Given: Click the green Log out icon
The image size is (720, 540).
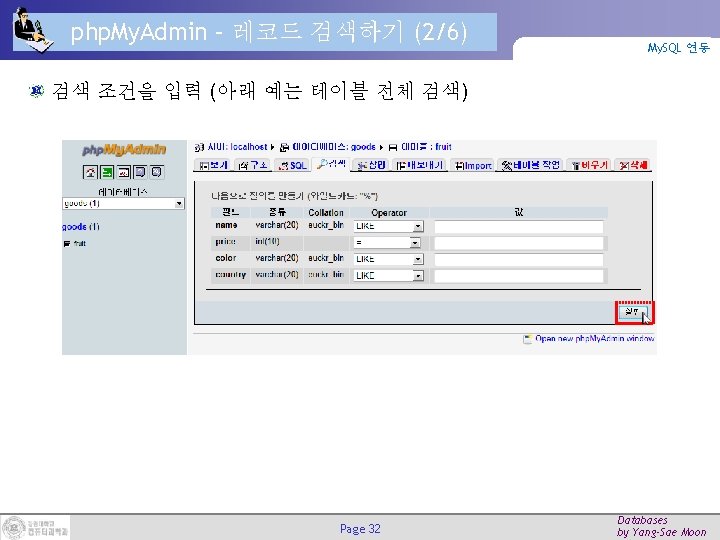Looking at the screenshot, I should tap(107, 172).
